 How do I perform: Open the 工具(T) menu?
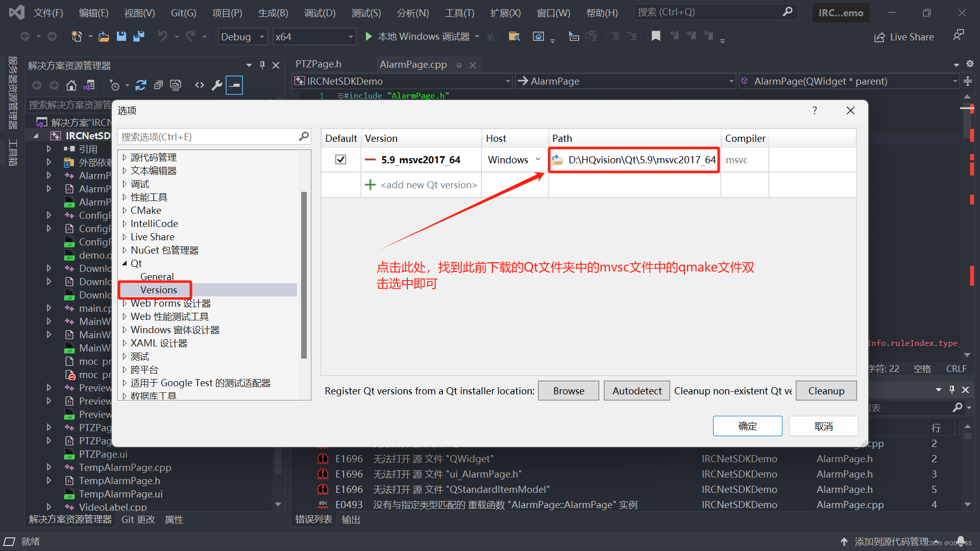coord(459,13)
